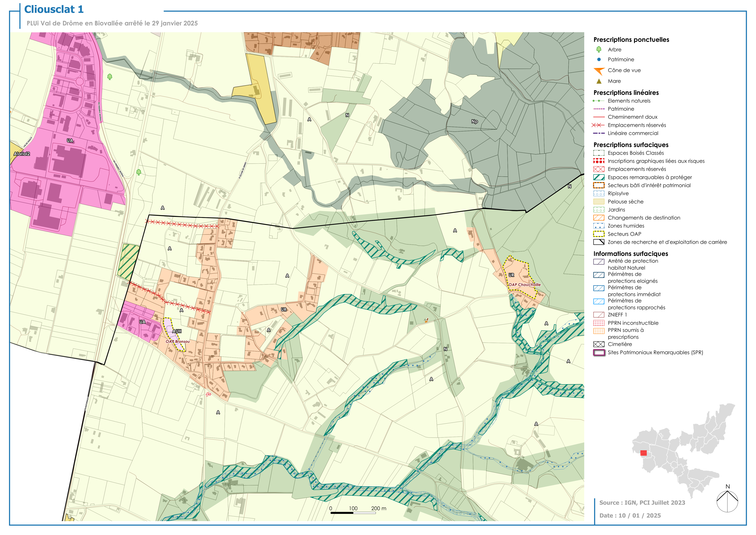The image size is (756, 535).
Task: Click the Ripisylve legend box
Action: click(599, 193)
